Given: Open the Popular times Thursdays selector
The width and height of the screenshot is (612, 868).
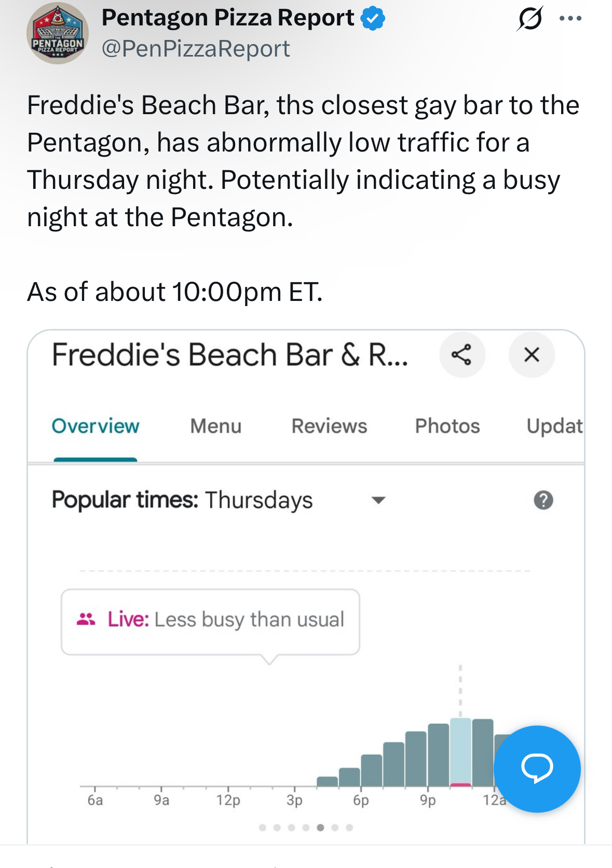Looking at the screenshot, I should [x=219, y=500].
